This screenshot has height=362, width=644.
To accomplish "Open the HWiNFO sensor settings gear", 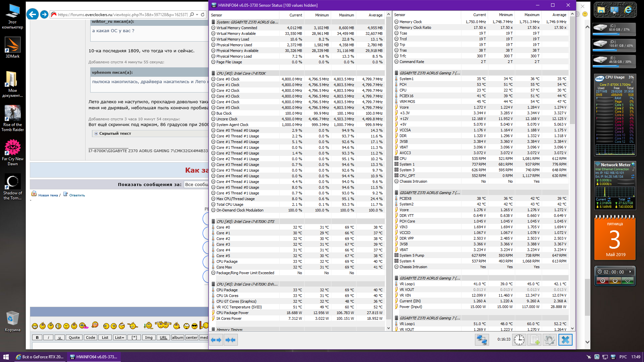I will point(549,340).
